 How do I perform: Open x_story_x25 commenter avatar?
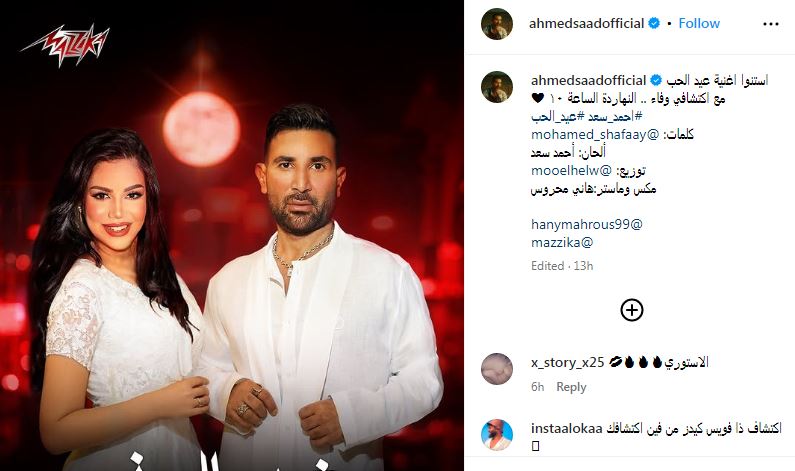(497, 369)
